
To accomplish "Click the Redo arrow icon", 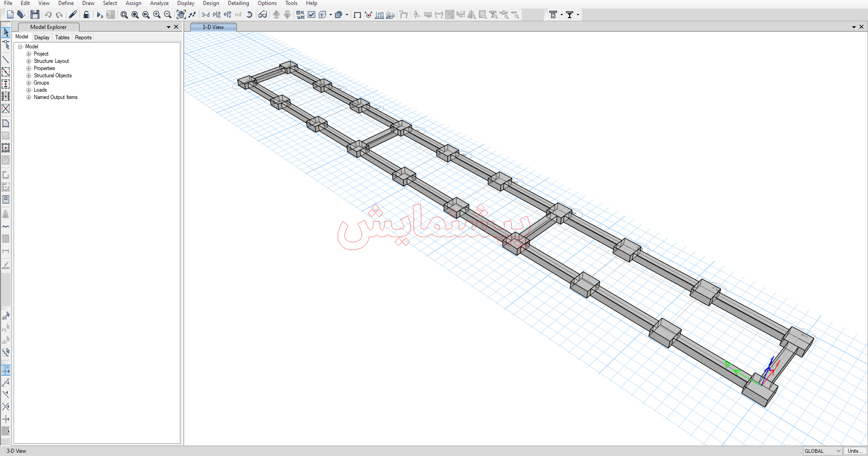I will (59, 15).
